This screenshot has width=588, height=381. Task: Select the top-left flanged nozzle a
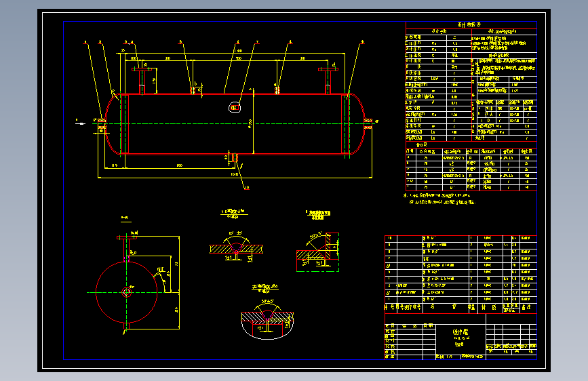click(142, 80)
